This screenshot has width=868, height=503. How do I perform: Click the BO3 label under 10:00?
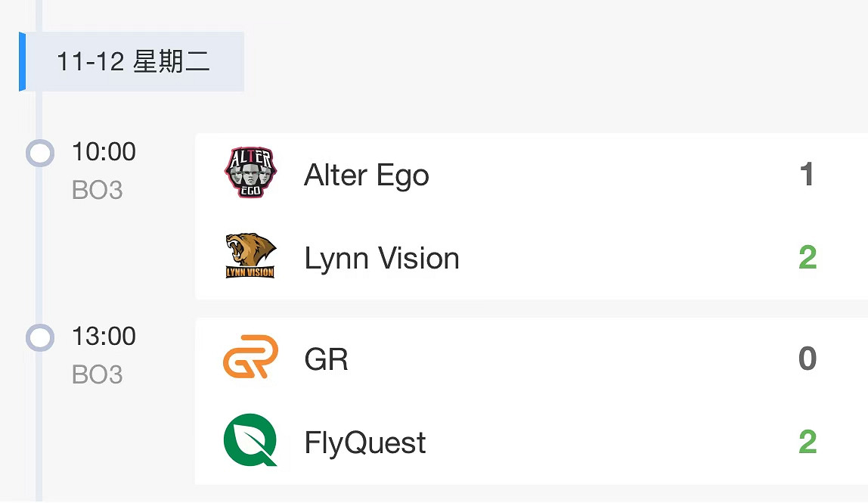click(x=97, y=190)
